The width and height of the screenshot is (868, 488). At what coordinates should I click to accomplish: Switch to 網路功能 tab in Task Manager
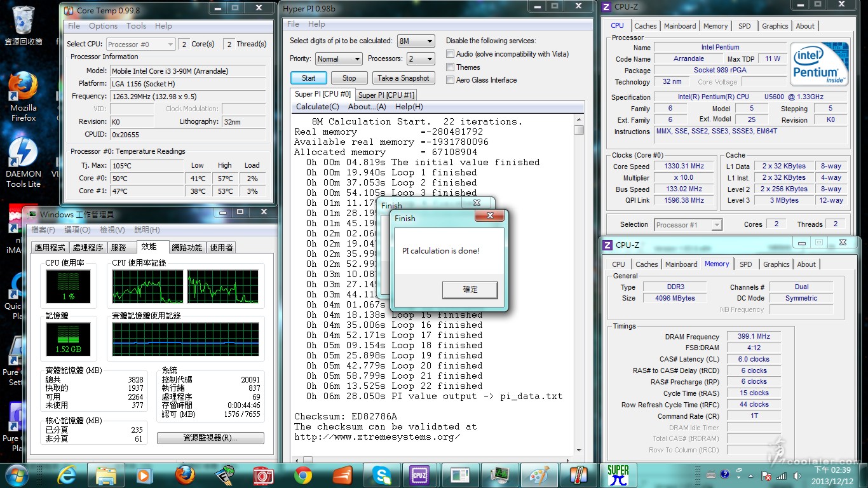click(x=187, y=247)
